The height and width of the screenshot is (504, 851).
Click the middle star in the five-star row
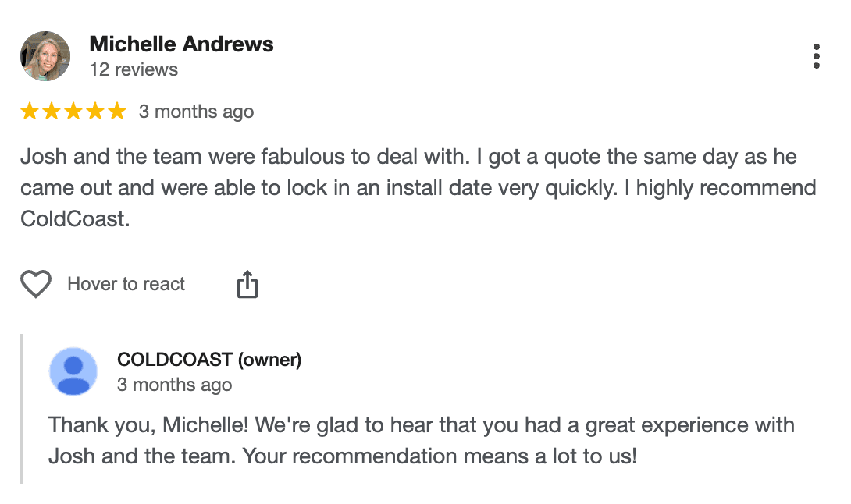pyautogui.click(x=73, y=111)
